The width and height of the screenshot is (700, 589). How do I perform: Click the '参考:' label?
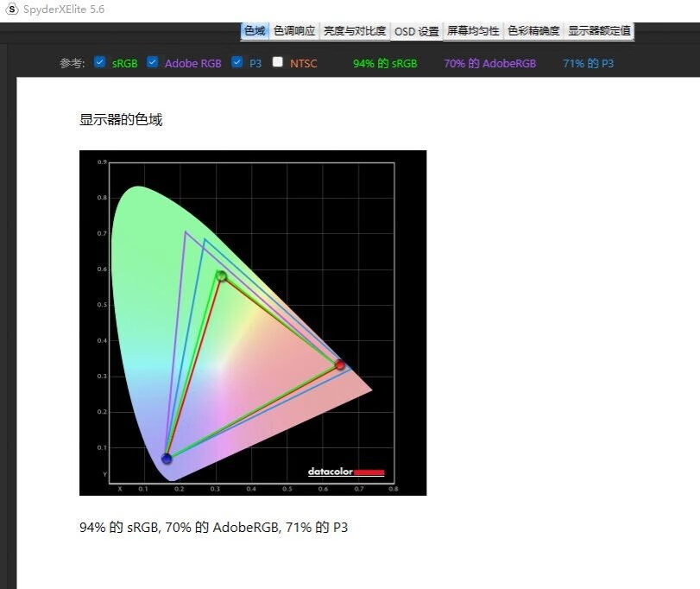73,63
